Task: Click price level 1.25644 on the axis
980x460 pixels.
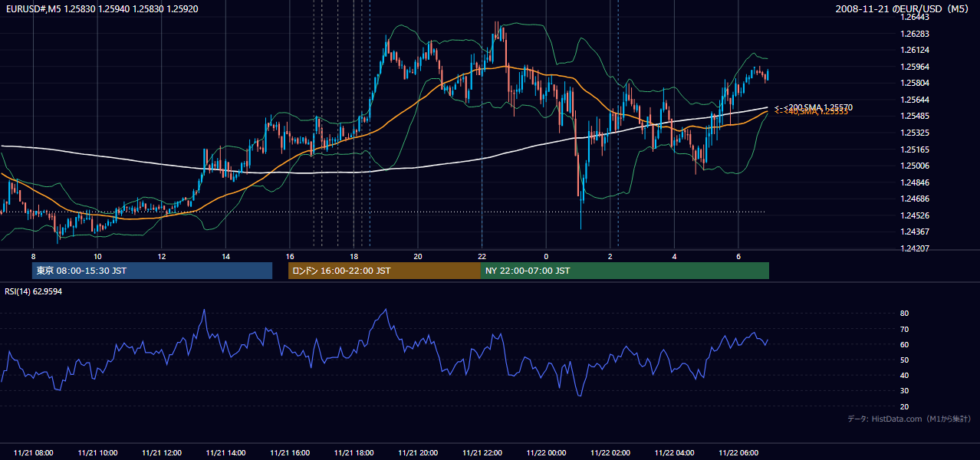Action: coord(914,100)
